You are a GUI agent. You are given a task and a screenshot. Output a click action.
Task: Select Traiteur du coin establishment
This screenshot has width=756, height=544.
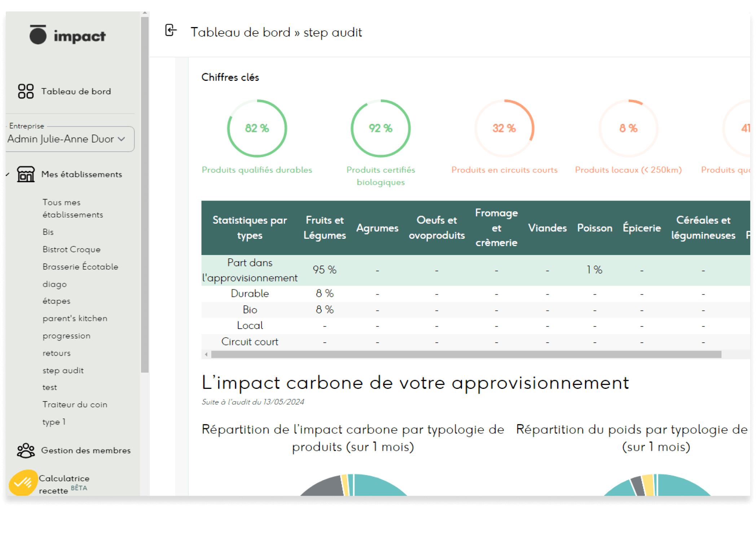coord(75,404)
